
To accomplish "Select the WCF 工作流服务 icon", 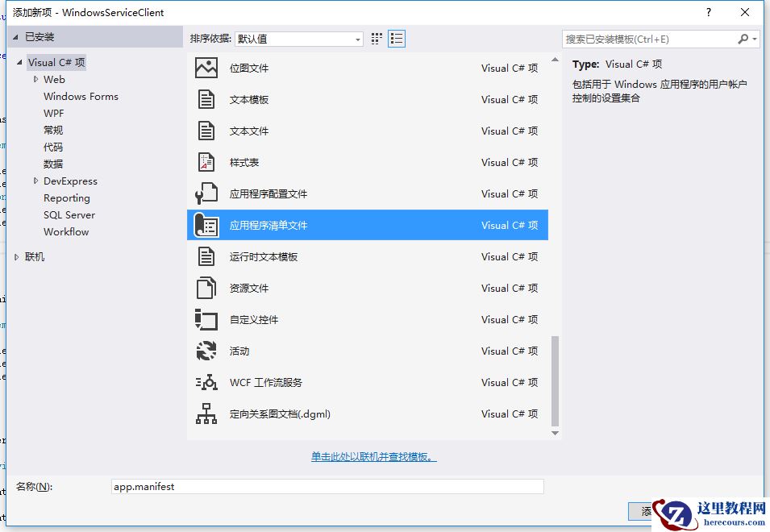I will (206, 382).
